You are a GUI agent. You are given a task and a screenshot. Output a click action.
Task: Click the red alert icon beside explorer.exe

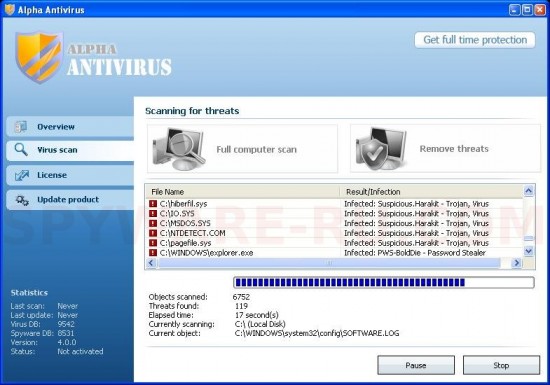pos(153,252)
